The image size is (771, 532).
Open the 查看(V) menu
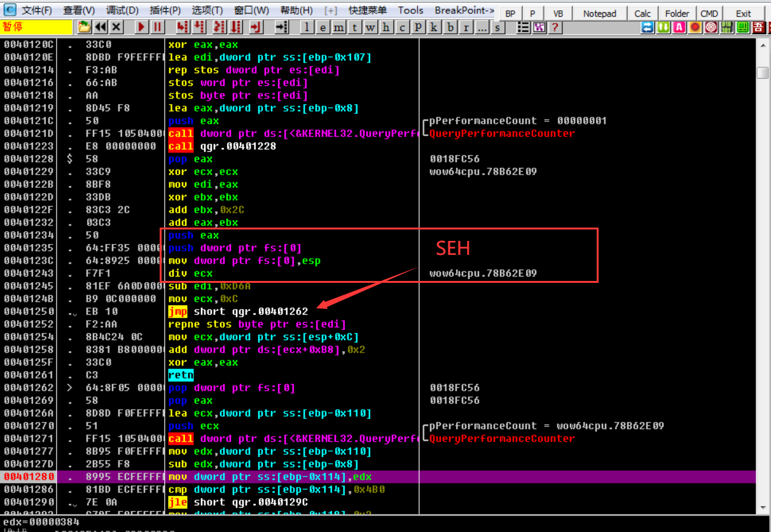(79, 10)
